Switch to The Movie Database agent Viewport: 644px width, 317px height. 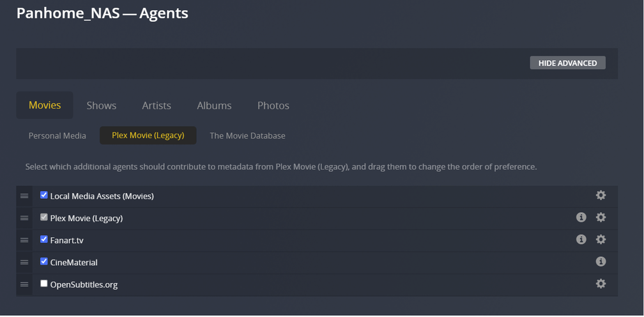click(247, 135)
